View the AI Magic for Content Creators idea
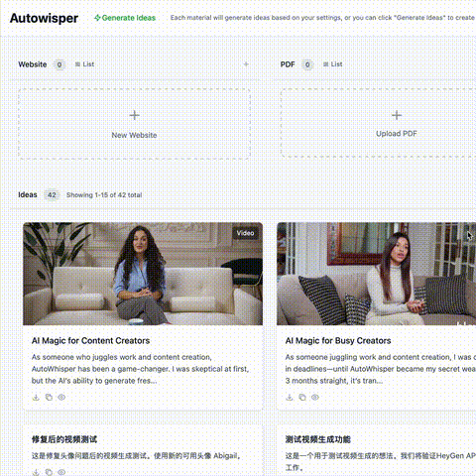 (61, 397)
